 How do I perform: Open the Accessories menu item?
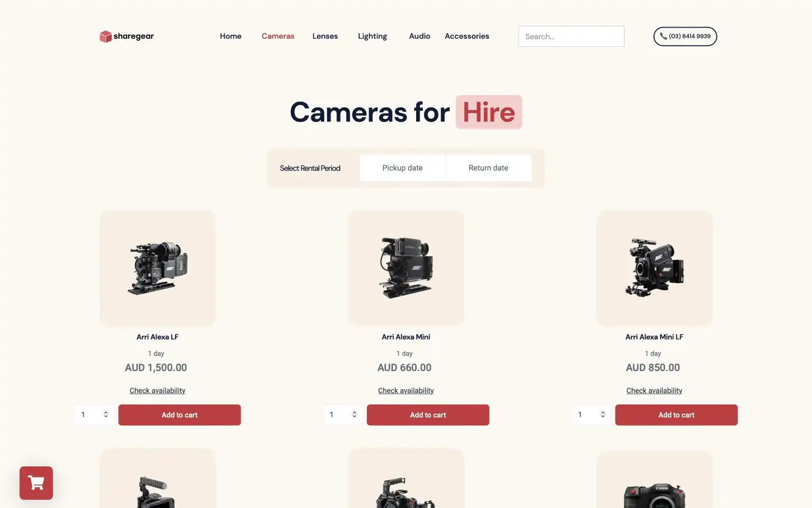[467, 36]
